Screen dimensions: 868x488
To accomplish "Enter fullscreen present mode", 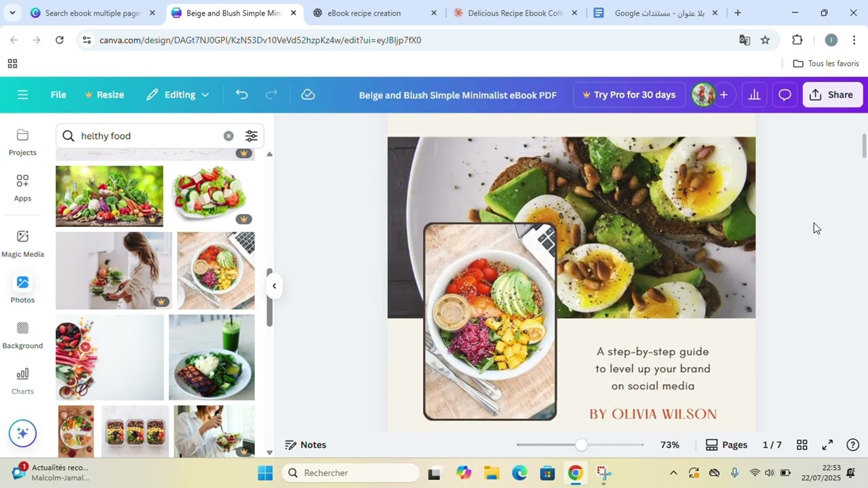I will click(827, 445).
